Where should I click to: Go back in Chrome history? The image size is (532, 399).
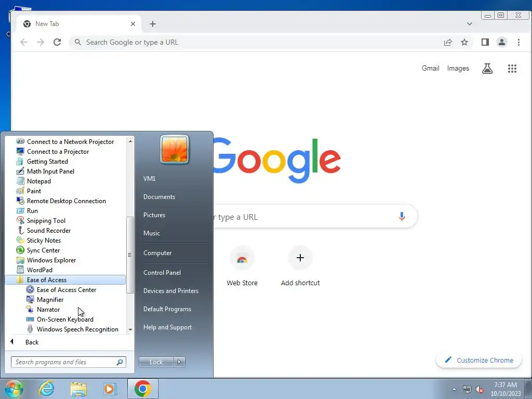(24, 42)
